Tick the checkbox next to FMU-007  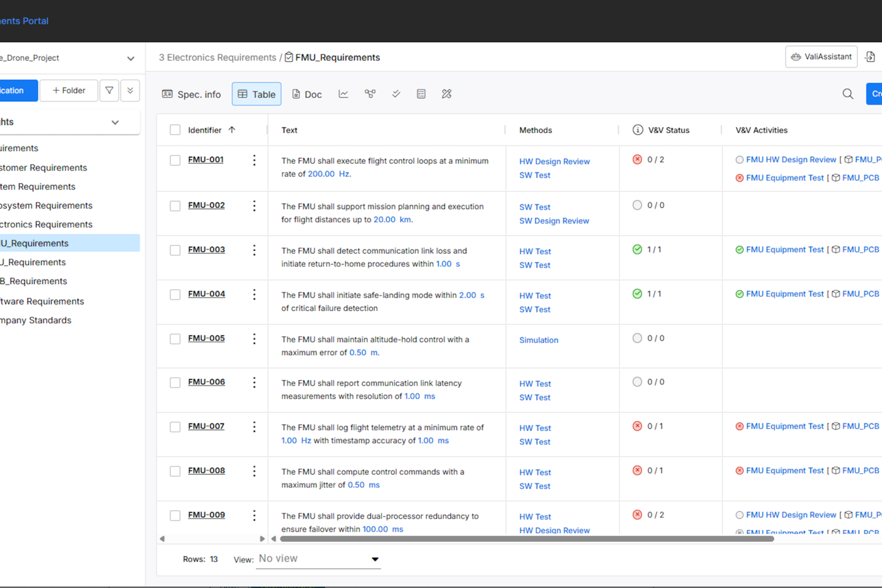click(175, 427)
